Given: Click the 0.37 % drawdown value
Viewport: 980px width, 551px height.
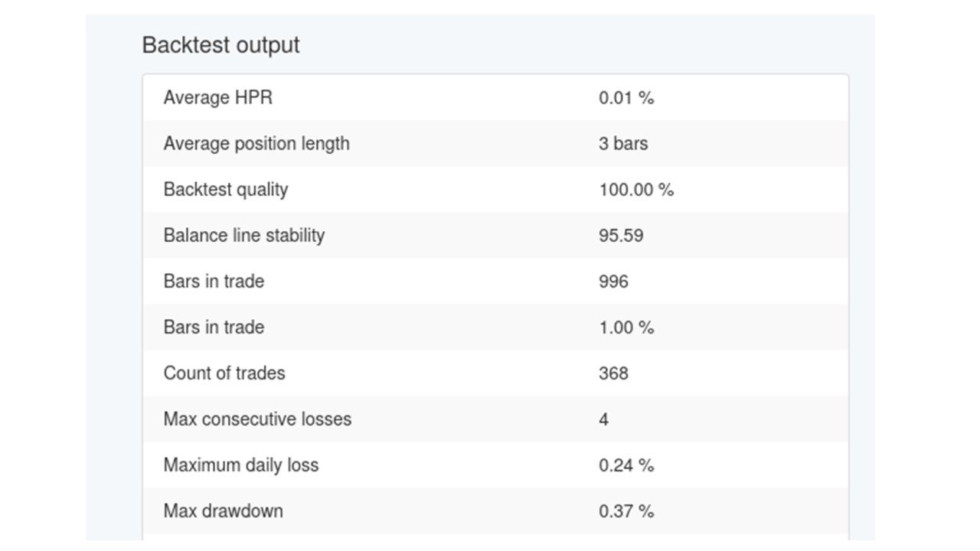Looking at the screenshot, I should click(626, 511).
